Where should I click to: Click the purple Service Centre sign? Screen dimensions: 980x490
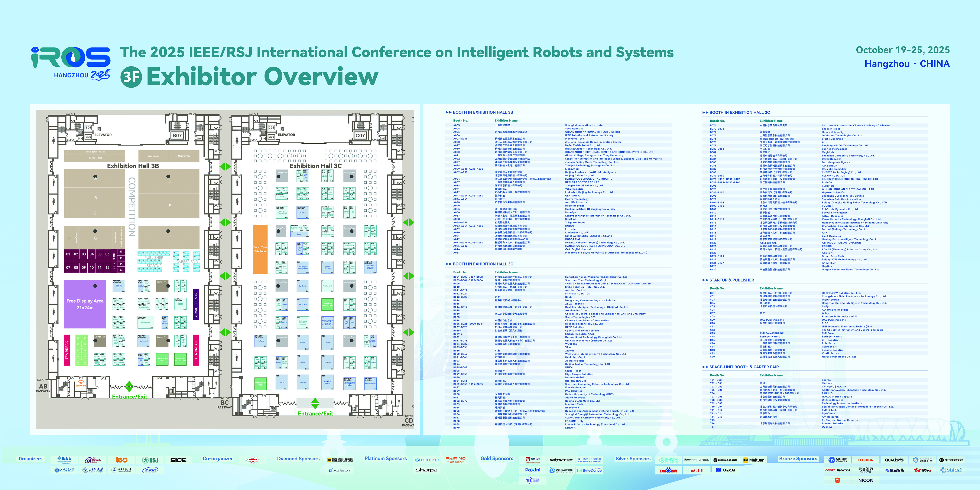click(196, 304)
